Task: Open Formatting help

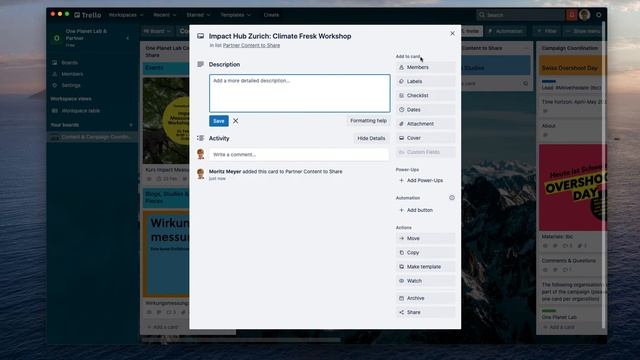Action: (x=368, y=121)
